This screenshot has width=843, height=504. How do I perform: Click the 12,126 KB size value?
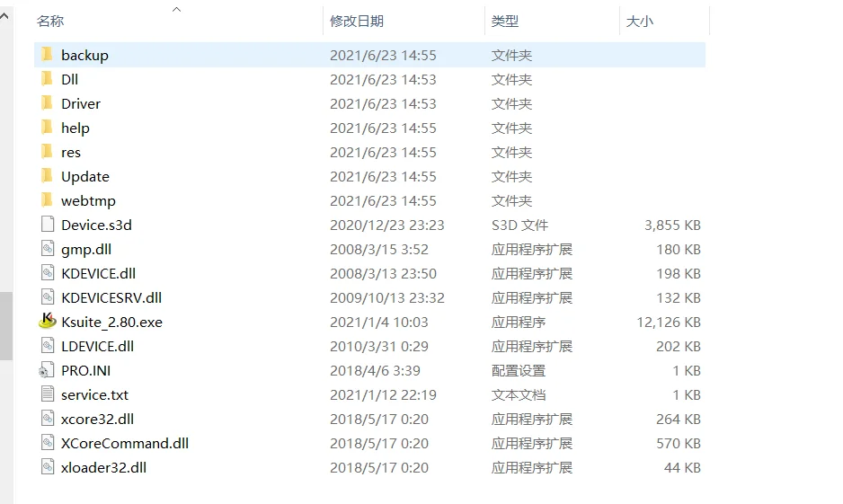669,323
